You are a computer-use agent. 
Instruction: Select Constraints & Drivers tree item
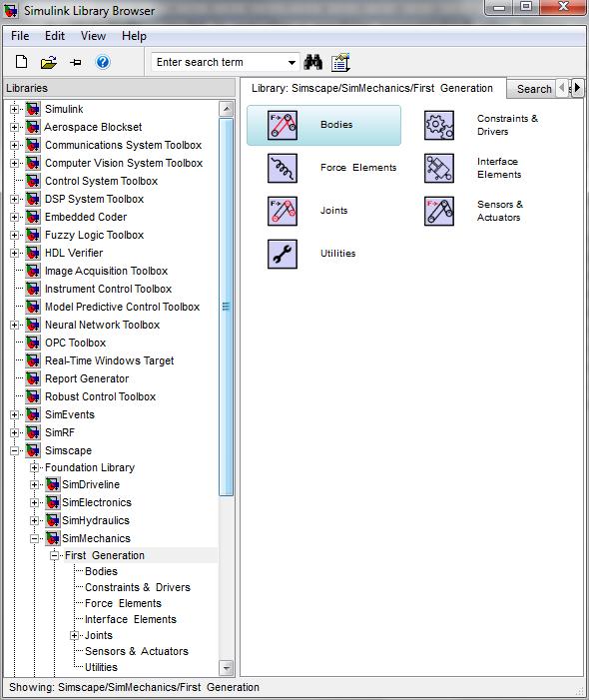pyautogui.click(x=138, y=587)
